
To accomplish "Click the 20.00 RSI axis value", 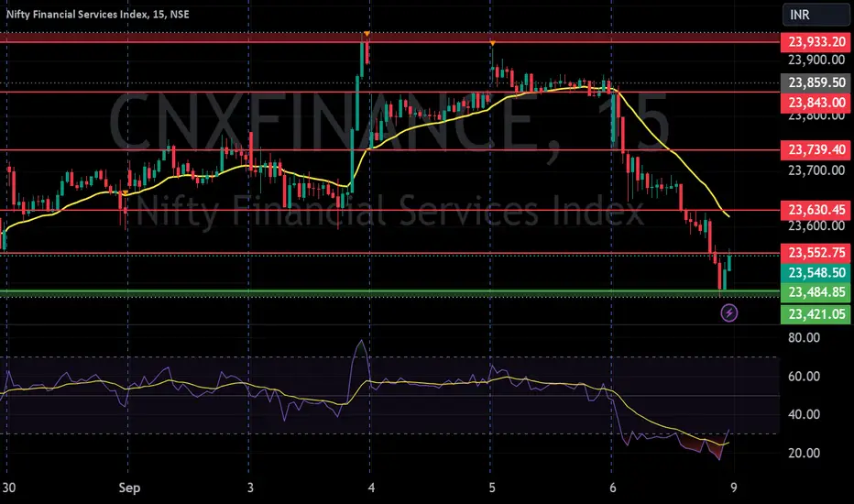I will pos(804,454).
